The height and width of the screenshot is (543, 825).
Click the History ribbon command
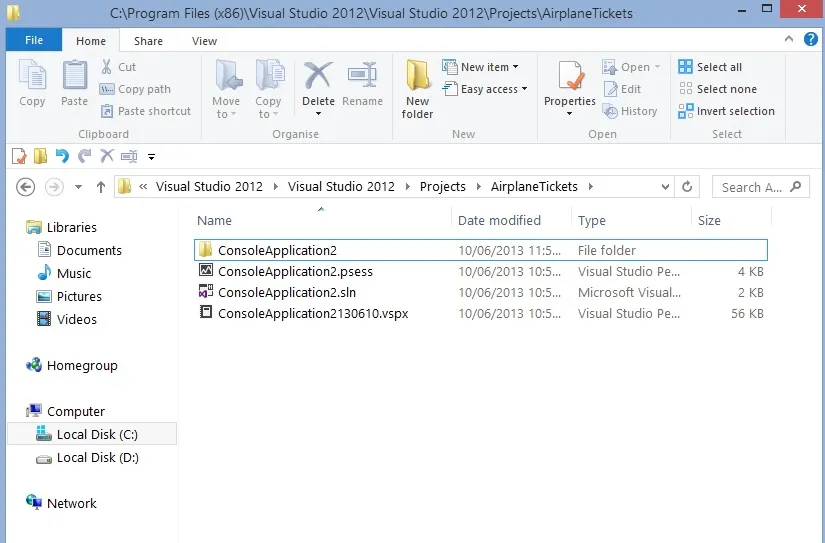pyautogui.click(x=630, y=111)
